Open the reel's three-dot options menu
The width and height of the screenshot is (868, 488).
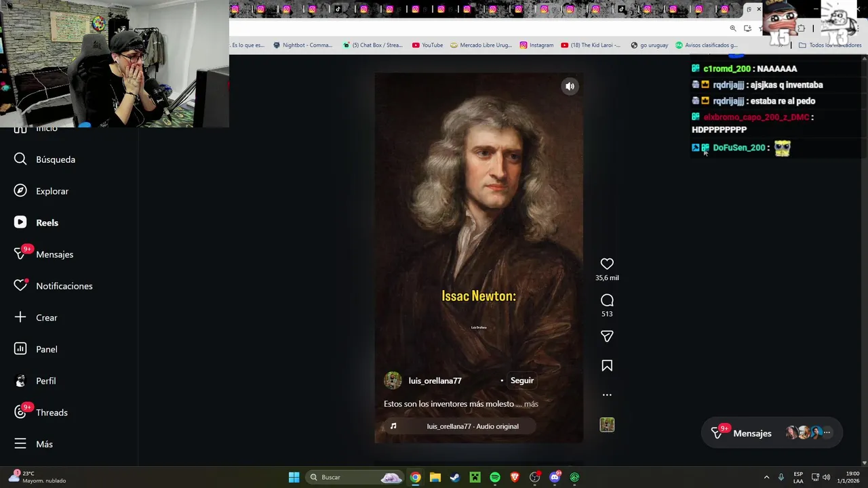607,394
